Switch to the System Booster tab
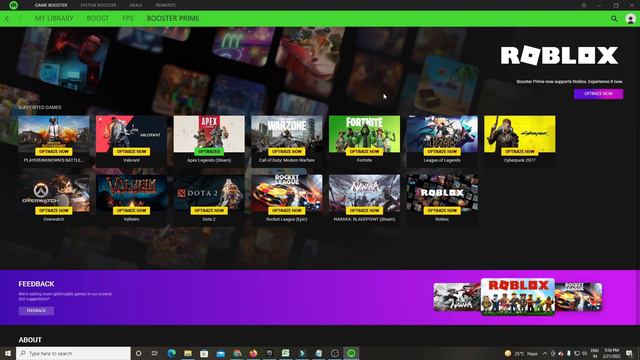Screen dimensions: 640x360 point(98,5)
